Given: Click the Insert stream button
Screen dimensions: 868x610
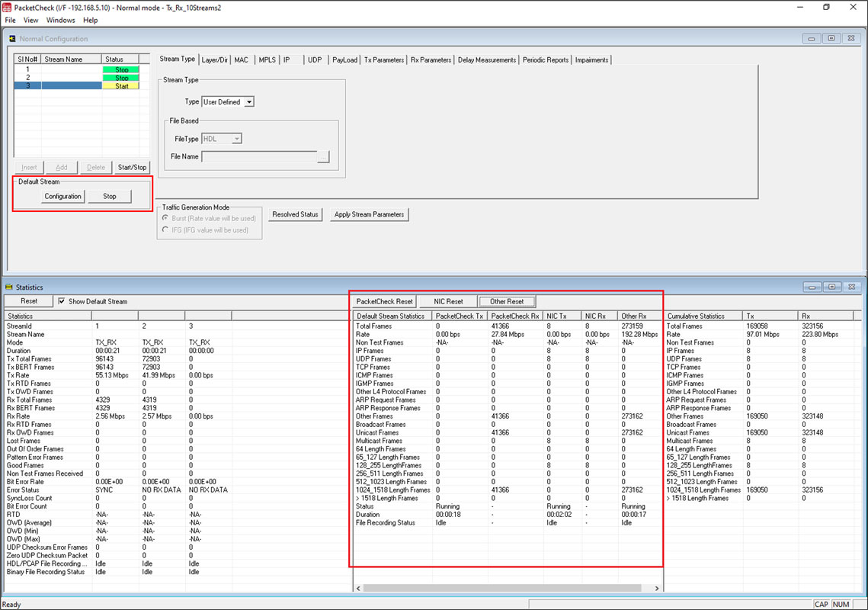Looking at the screenshot, I should 29,167.
